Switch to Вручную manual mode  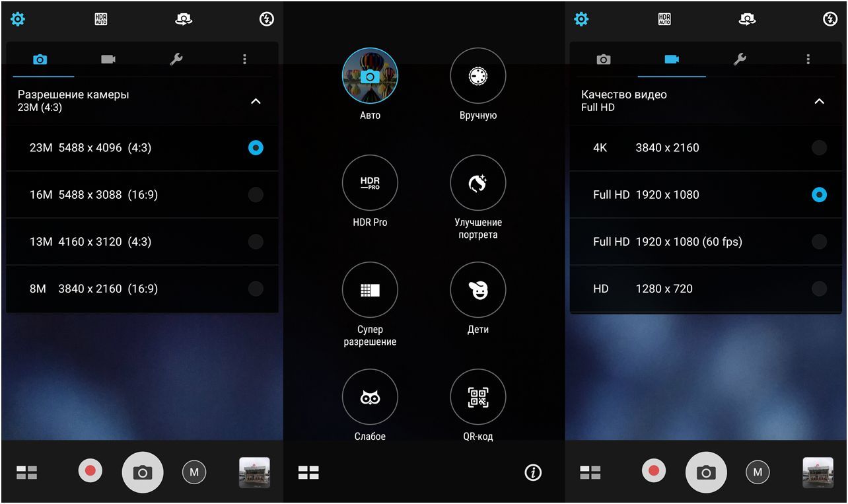tap(477, 76)
